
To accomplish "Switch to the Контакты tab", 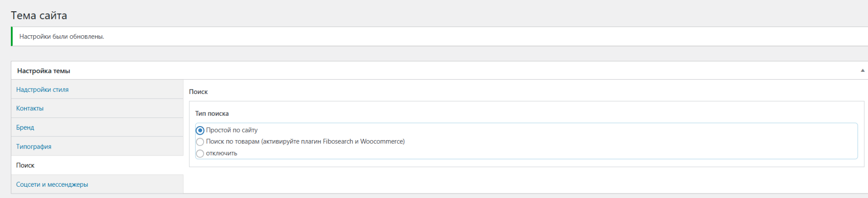I will (30, 108).
